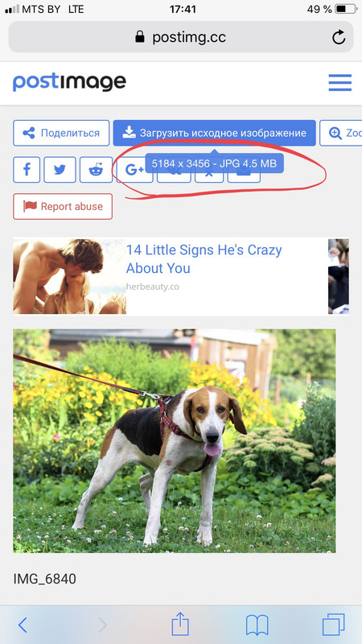Viewport: 362px width, 644px height.
Task: Click the Zoom button
Action: coord(341,133)
